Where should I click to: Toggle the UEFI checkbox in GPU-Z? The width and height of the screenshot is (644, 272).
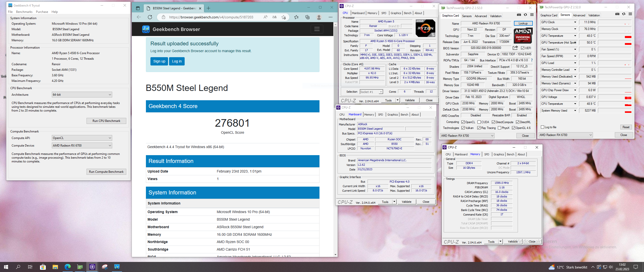522,48
